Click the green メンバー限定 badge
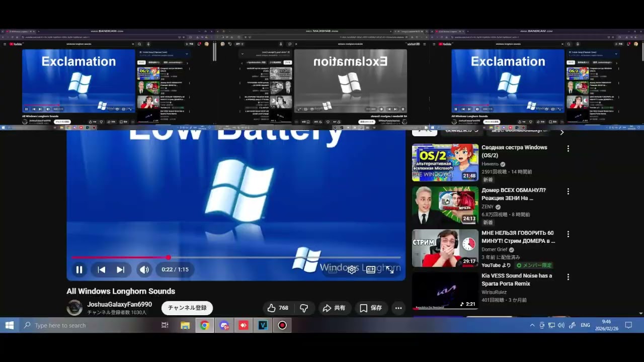The width and height of the screenshot is (644, 362). (534, 265)
